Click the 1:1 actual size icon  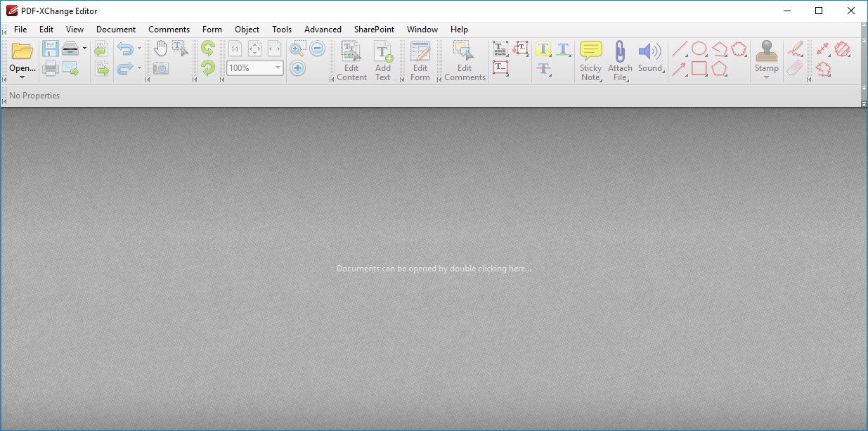click(235, 49)
